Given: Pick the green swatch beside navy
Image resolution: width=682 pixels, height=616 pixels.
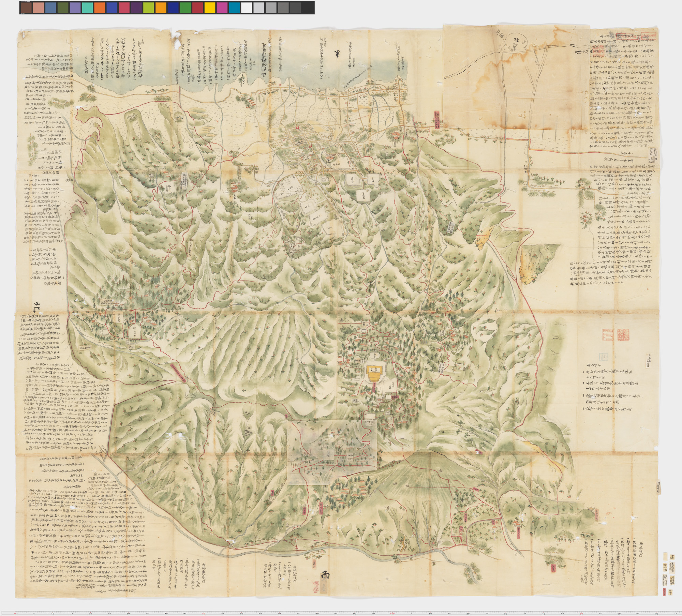Looking at the screenshot, I should 185,7.
